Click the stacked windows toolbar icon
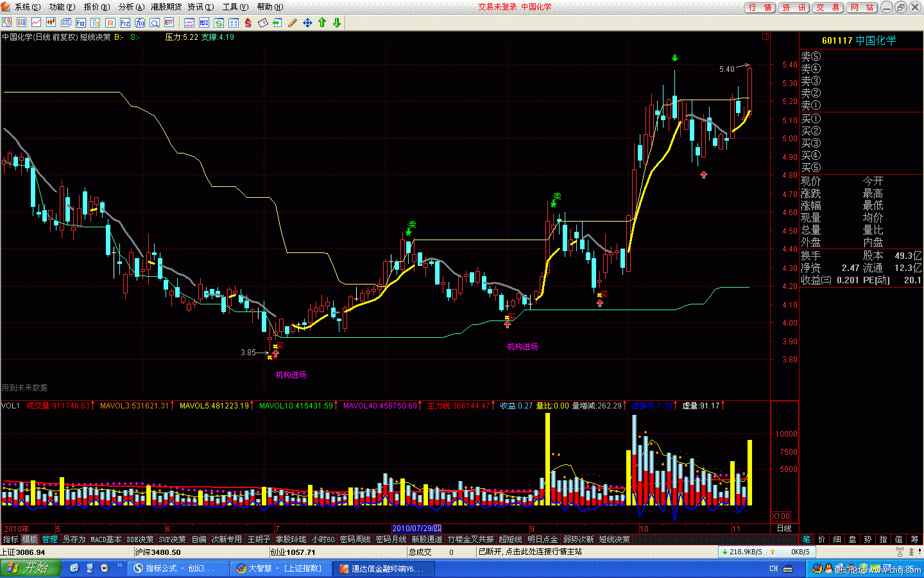 tap(65, 22)
